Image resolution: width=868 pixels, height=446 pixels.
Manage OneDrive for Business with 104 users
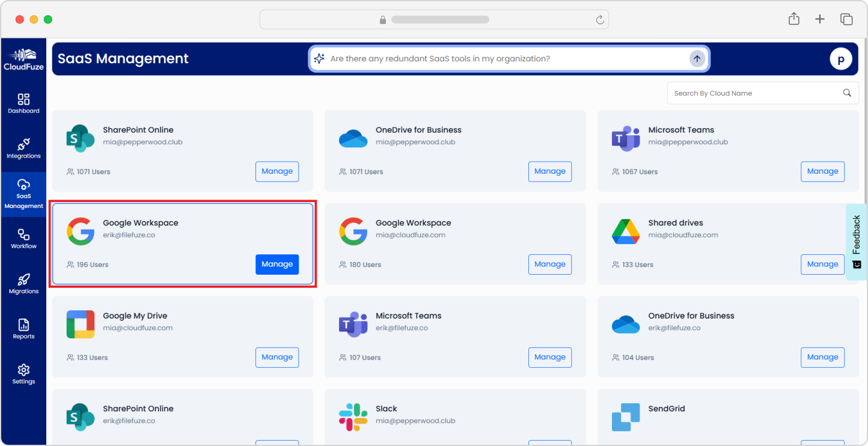click(x=822, y=357)
